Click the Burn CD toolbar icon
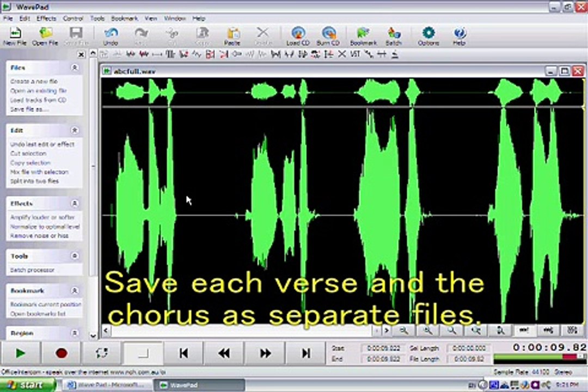 (x=328, y=36)
